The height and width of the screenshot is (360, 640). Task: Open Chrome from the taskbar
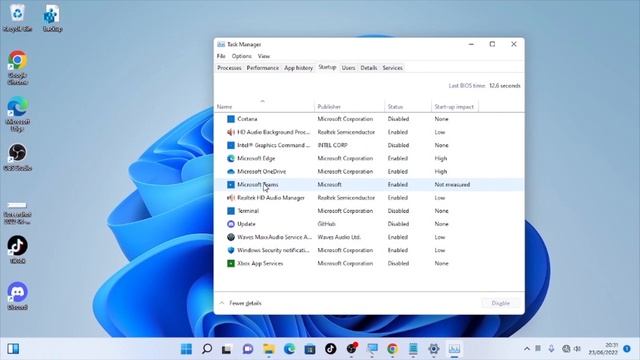(392, 349)
